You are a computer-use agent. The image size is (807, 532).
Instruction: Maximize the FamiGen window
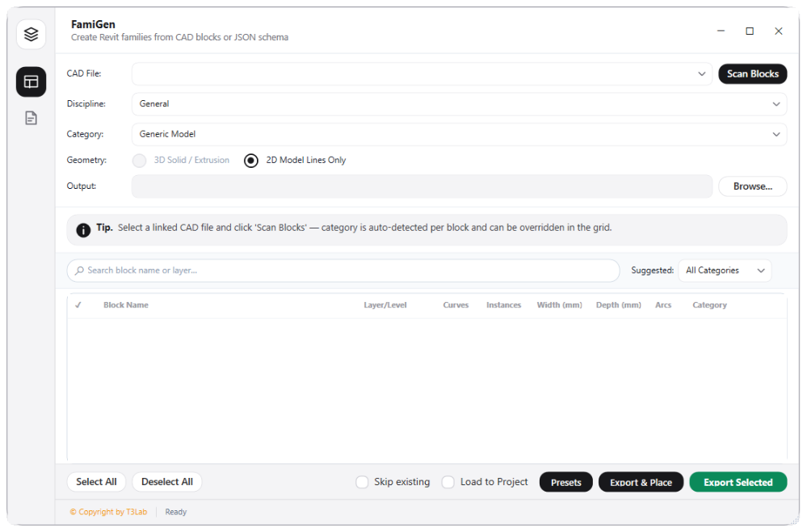(750, 31)
